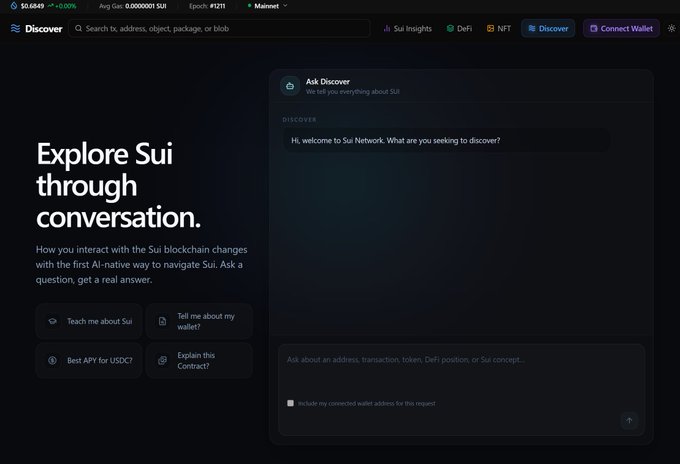Click the Ask Discover title
The image size is (680, 464).
point(328,82)
